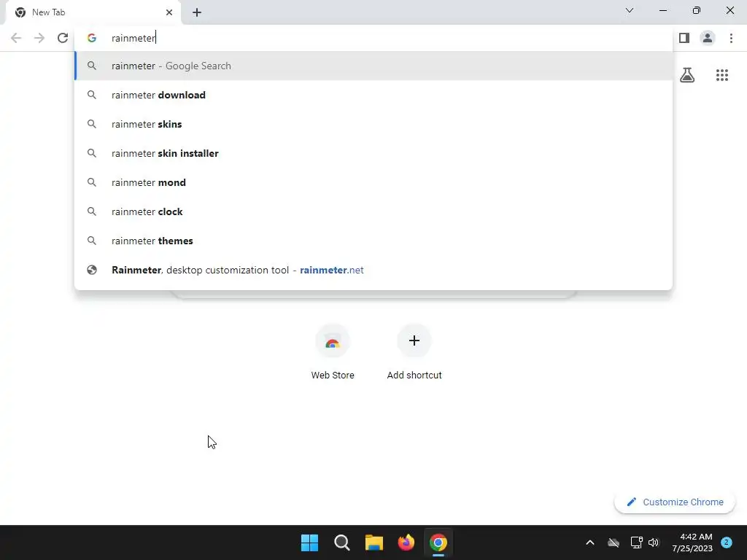The width and height of the screenshot is (747, 560).
Task: Click magnifier icon beside 'rainmeter download'
Action: pos(92,95)
